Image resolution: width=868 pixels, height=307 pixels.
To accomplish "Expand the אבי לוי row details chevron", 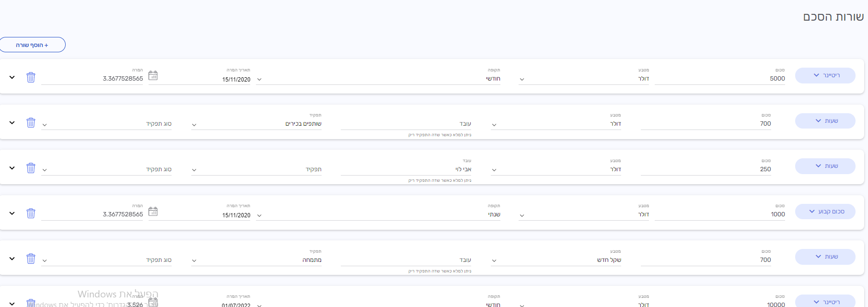I will [12, 168].
